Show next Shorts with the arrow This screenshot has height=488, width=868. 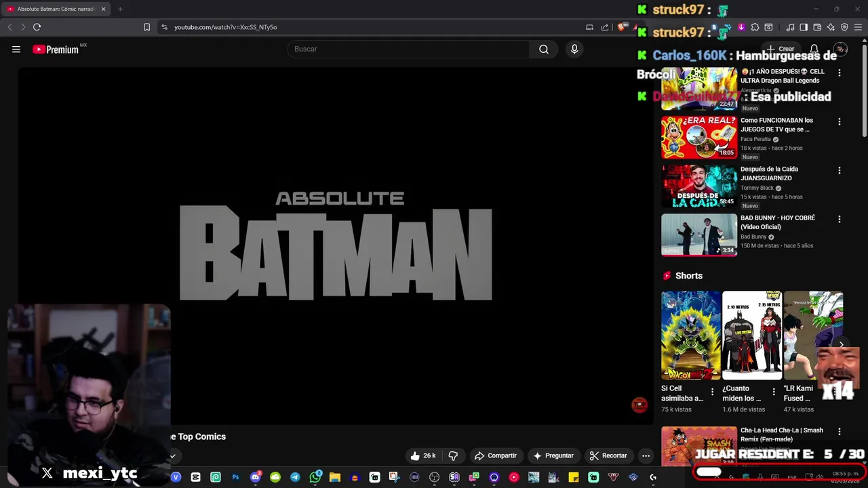841,344
